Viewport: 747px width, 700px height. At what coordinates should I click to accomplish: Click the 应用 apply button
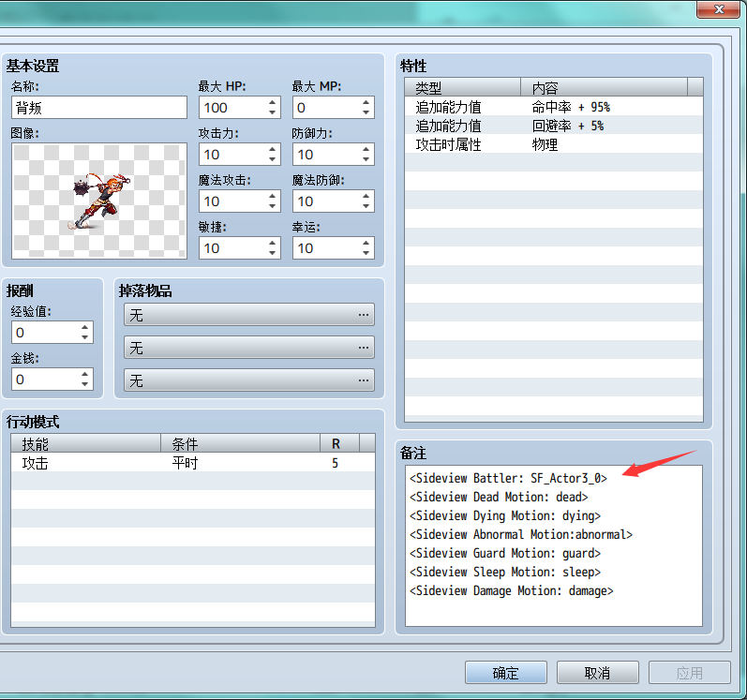[x=689, y=673]
